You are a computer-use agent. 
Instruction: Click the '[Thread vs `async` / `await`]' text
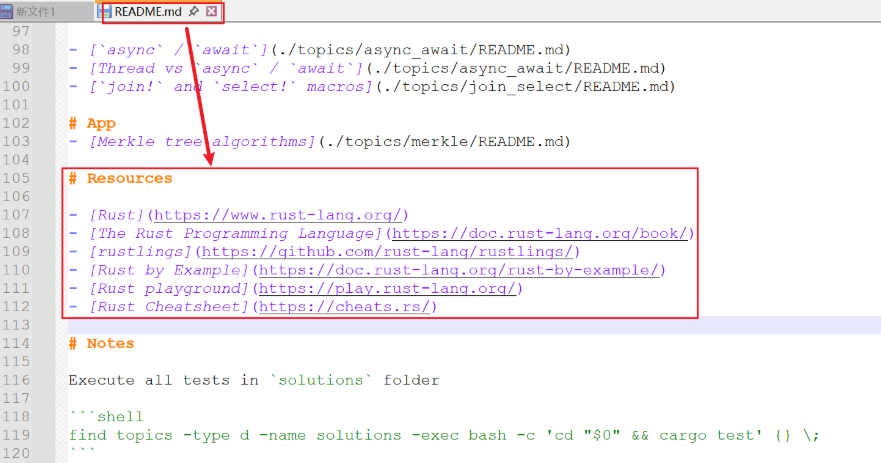click(226, 69)
